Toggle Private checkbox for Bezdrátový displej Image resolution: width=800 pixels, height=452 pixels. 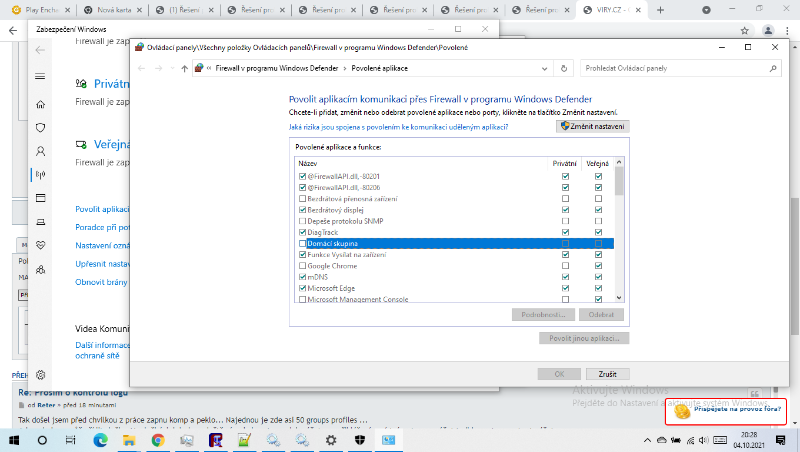coord(565,210)
